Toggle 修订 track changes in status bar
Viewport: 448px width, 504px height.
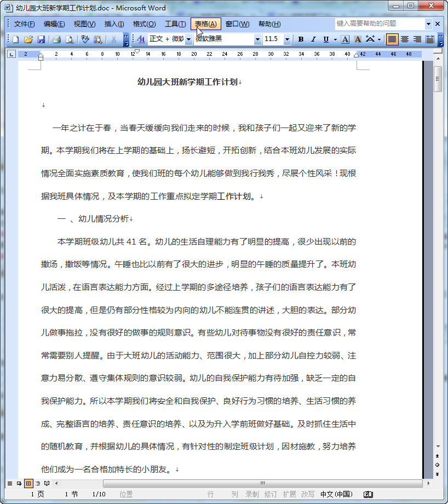point(271,494)
